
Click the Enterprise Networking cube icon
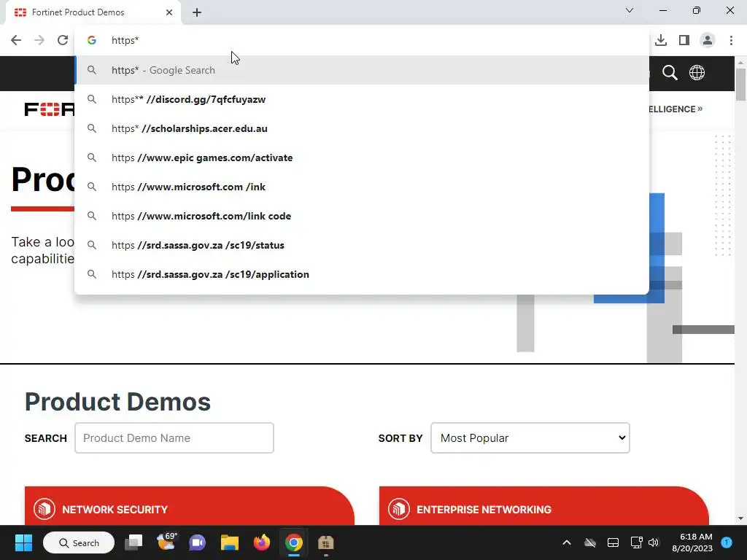tap(399, 509)
